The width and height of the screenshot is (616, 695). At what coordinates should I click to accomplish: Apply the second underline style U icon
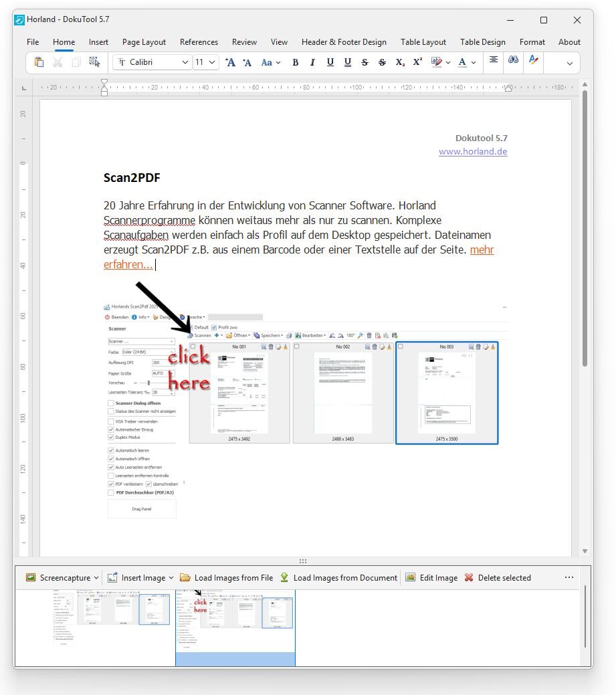coord(348,62)
